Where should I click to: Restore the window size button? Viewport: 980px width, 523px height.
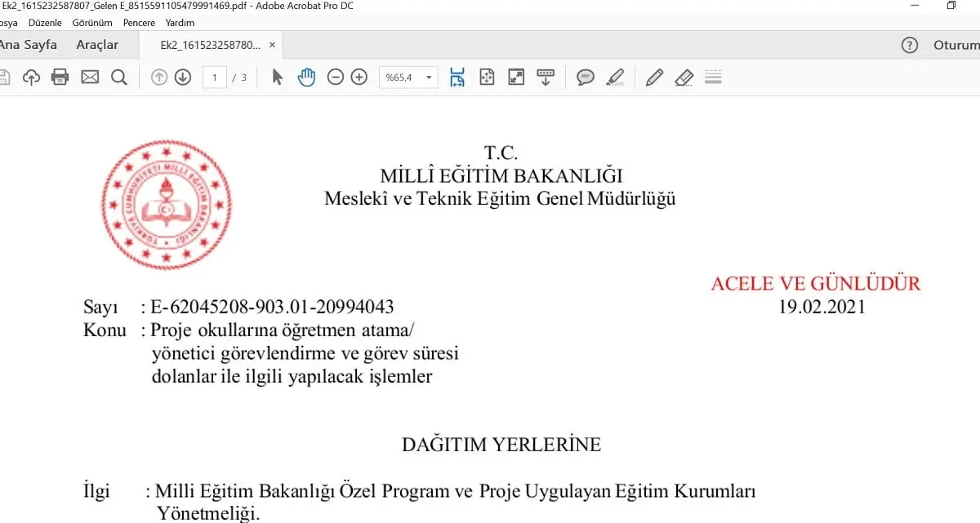pyautogui.click(x=951, y=6)
